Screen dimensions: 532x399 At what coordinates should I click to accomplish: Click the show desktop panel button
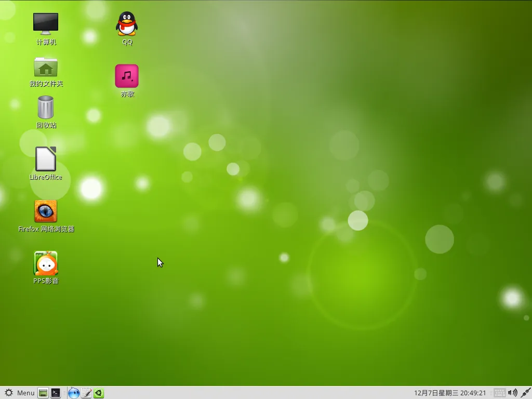point(43,393)
